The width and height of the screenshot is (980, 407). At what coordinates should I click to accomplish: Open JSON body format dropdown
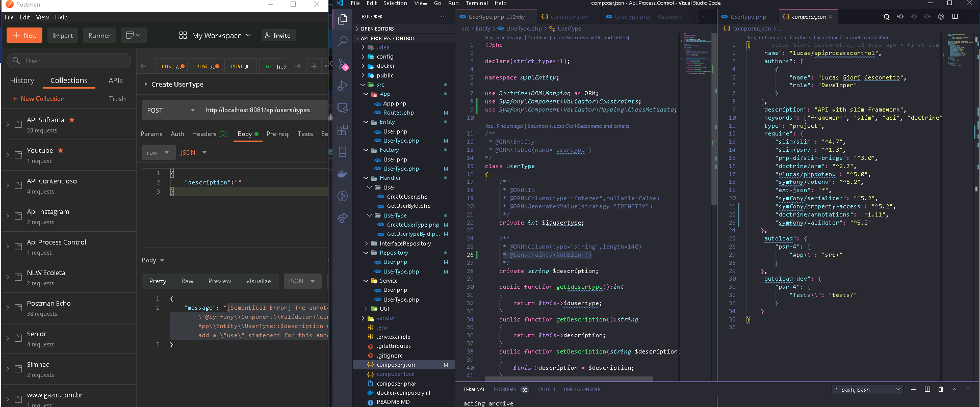click(193, 152)
